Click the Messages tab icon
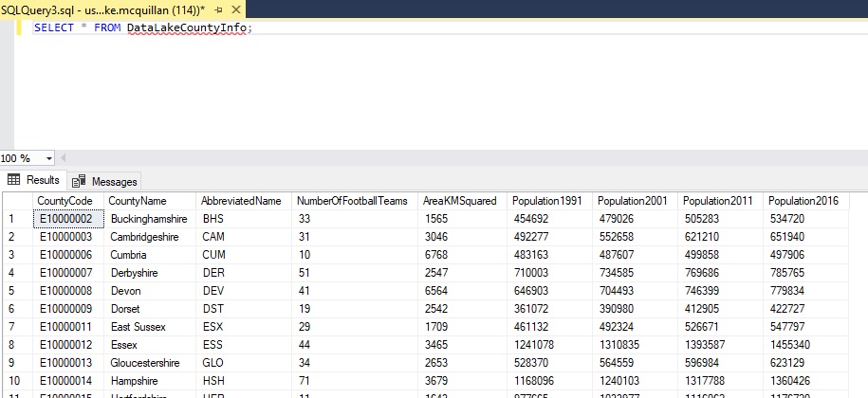This screenshot has height=398, width=868. pyautogui.click(x=79, y=181)
